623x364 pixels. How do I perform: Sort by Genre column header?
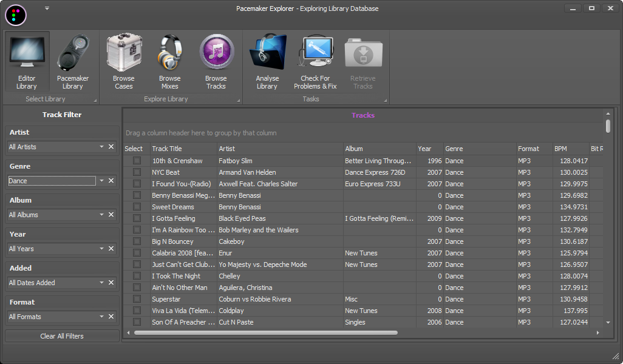pyautogui.click(x=480, y=149)
